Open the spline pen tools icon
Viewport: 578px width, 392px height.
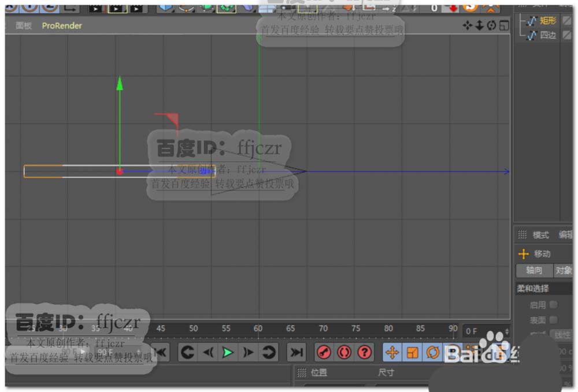pyautogui.click(x=187, y=8)
